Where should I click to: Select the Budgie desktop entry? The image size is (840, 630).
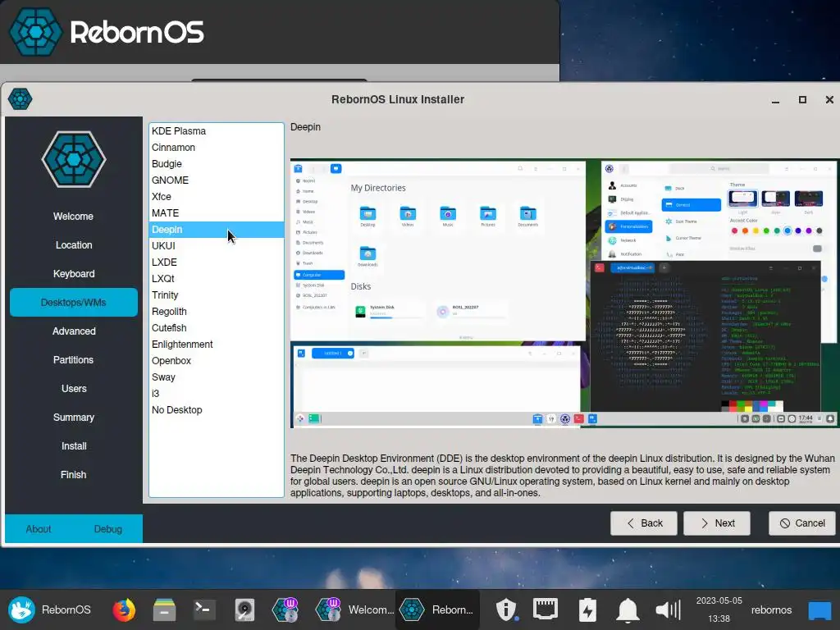click(217, 164)
